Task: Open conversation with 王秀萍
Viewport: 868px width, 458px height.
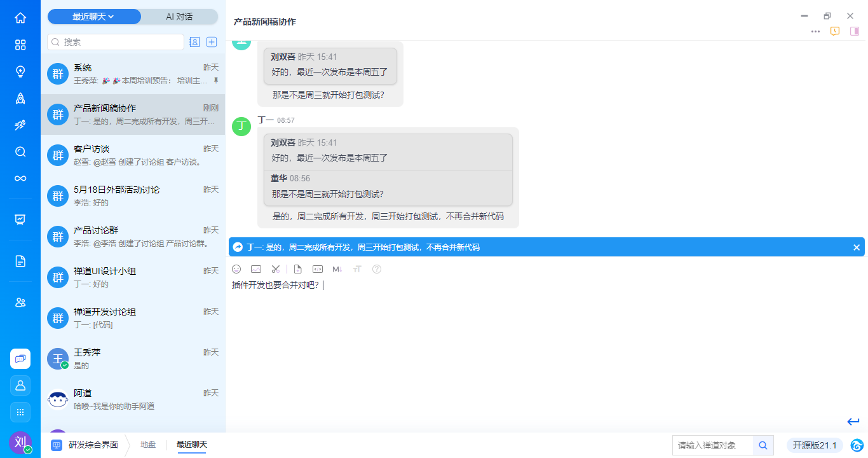Action: 133,359
